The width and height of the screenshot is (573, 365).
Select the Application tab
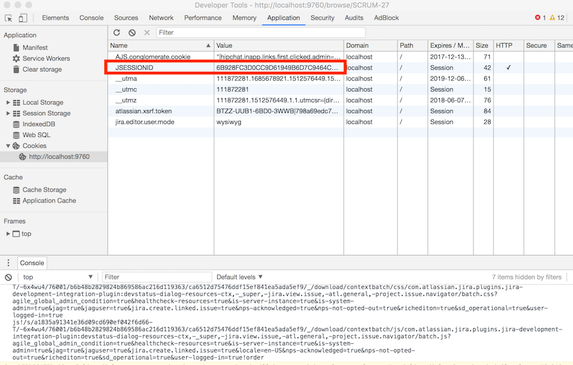coord(284,18)
